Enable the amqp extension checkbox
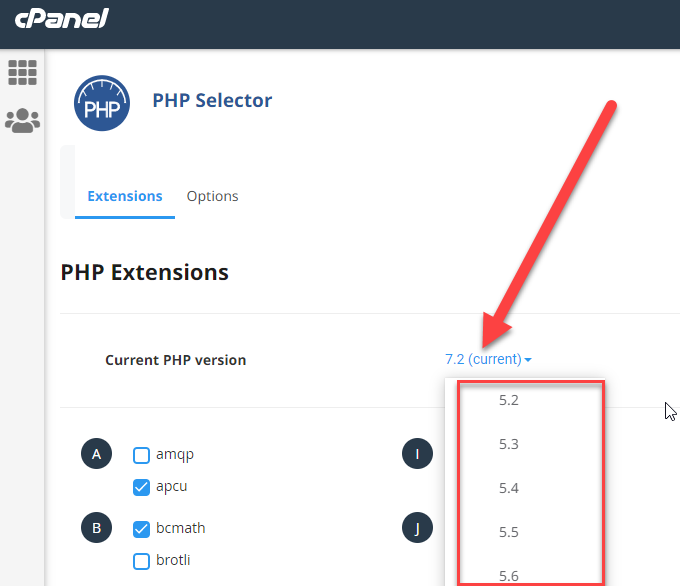 pos(142,455)
